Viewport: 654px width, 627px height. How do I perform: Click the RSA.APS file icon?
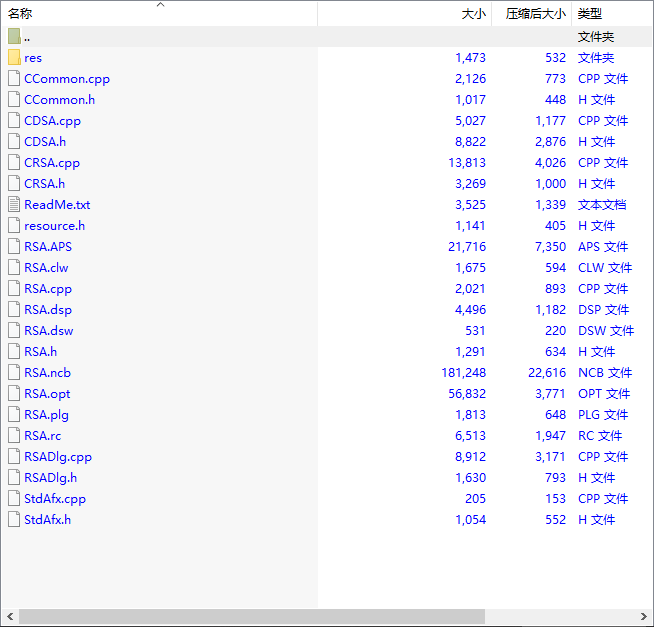click(x=14, y=246)
